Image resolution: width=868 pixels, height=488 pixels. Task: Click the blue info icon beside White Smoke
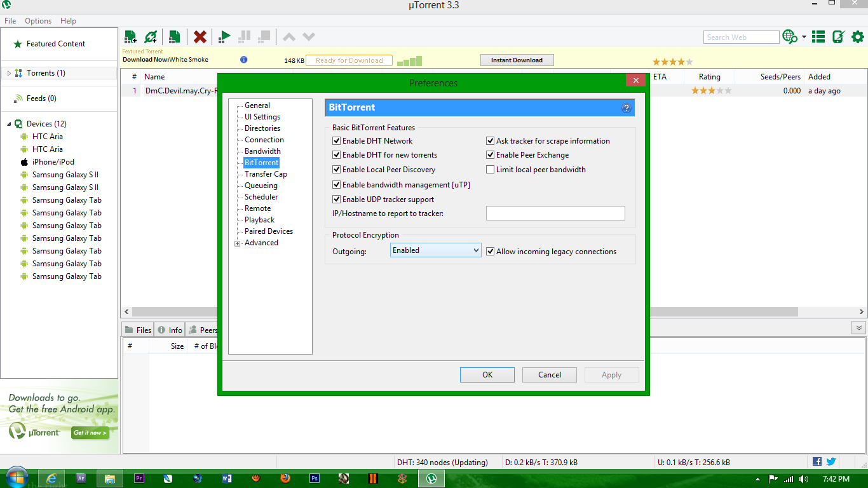243,60
